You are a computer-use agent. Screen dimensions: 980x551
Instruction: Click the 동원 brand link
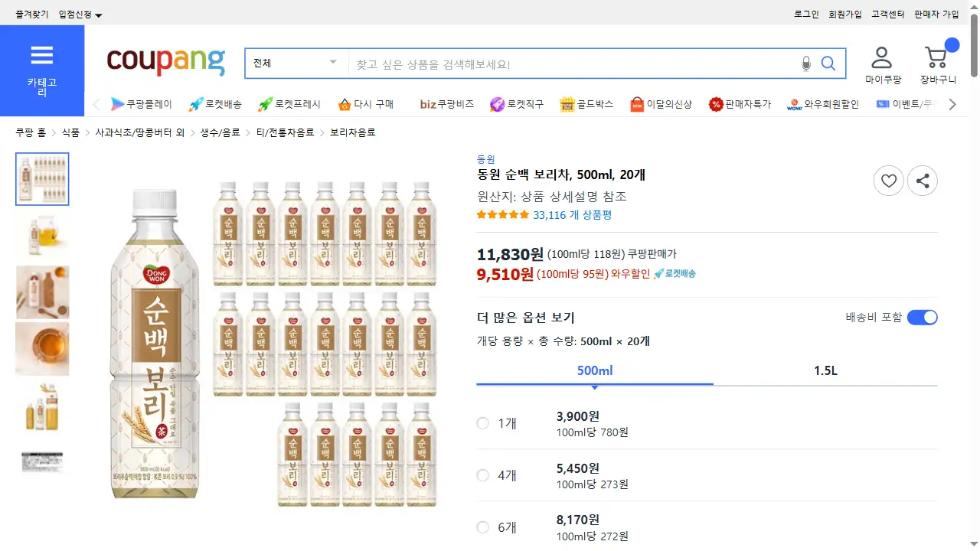486,159
